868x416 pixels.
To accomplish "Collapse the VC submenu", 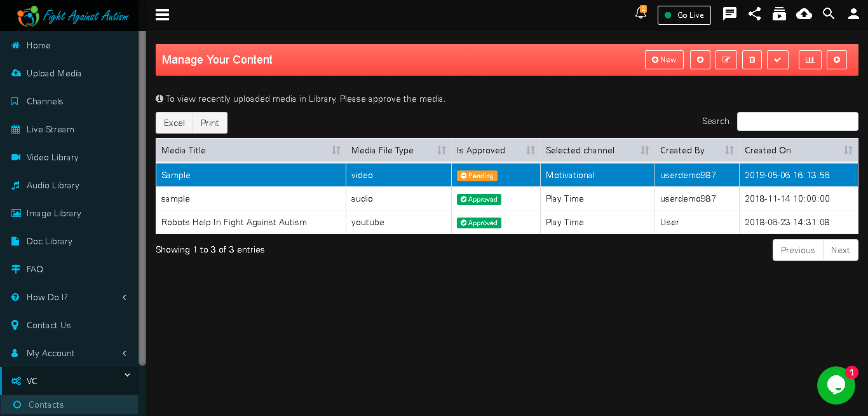I will 69,381.
